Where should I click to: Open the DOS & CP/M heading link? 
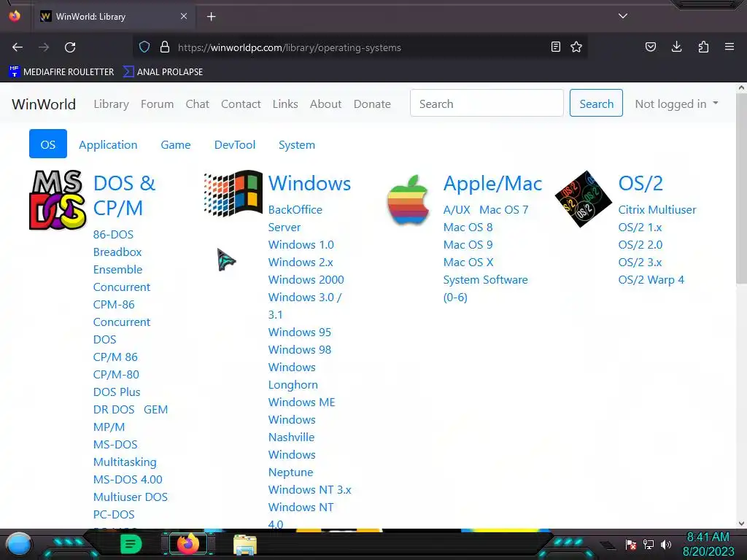tap(124, 195)
